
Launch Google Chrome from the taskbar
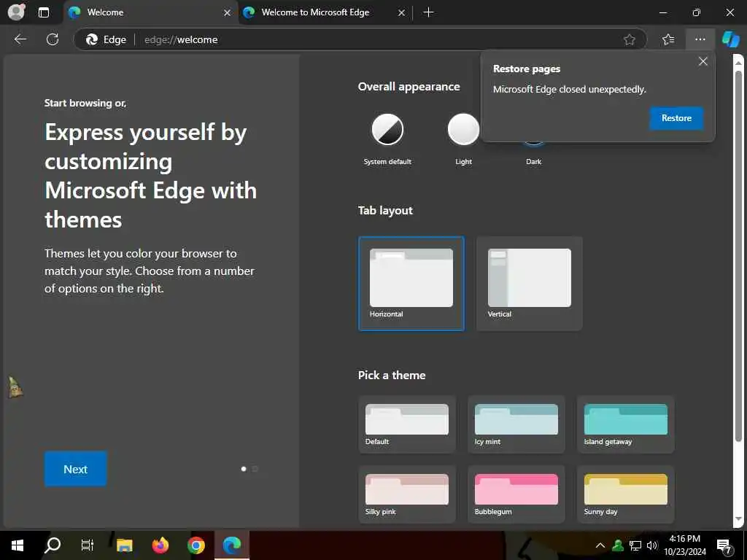coord(196,545)
